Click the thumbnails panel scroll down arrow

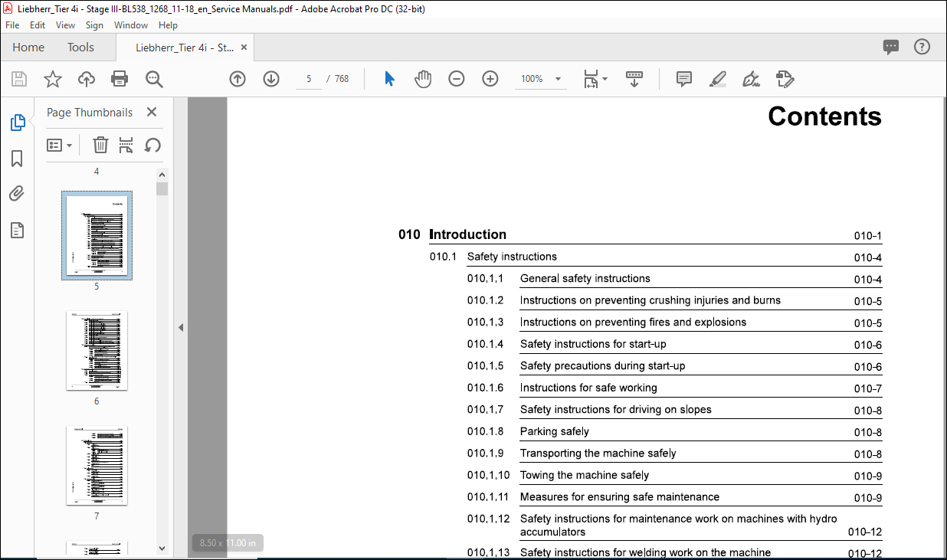[x=162, y=548]
